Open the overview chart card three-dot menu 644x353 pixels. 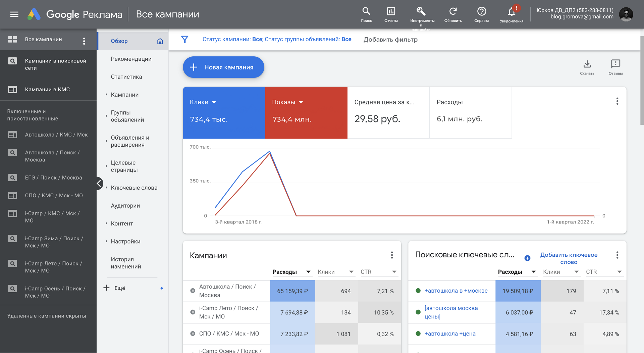[617, 101]
